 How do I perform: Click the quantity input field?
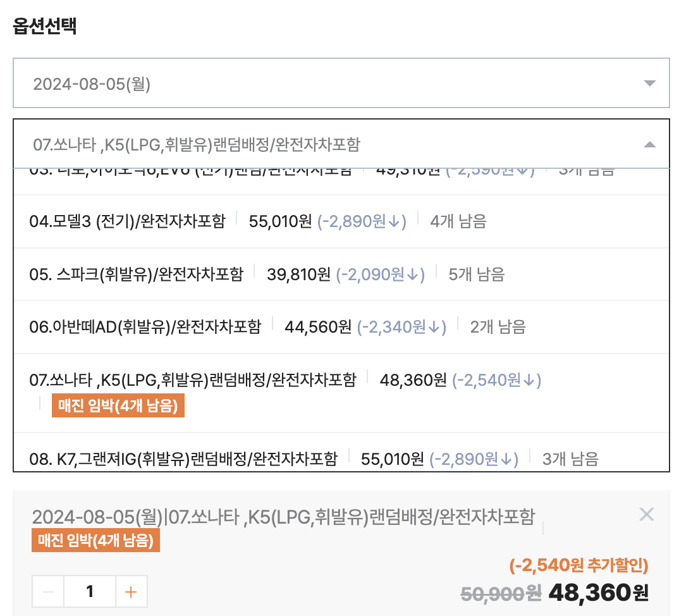pyautogui.click(x=90, y=592)
